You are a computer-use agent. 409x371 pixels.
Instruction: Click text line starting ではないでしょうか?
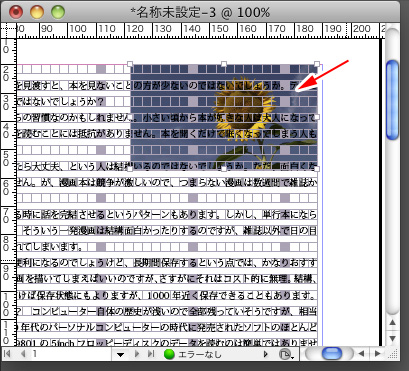pos(61,101)
